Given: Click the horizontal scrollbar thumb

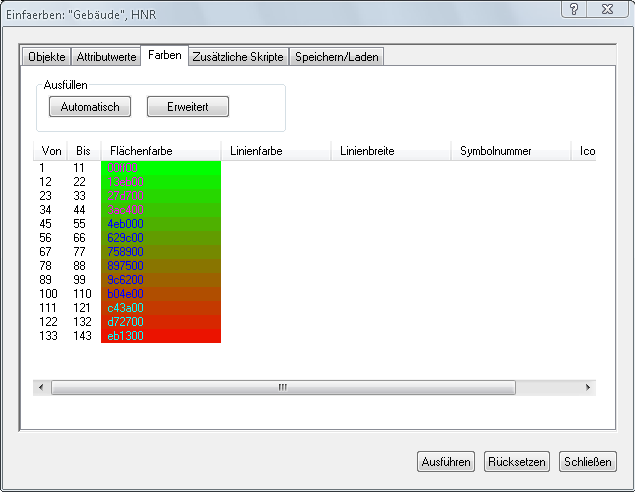Looking at the screenshot, I should 282,387.
